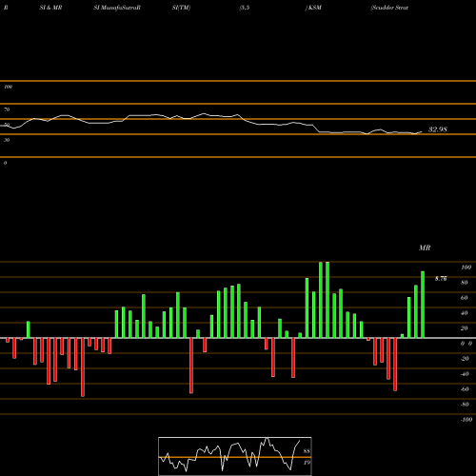
Task: Click the MR axis label 60
Action: (x=465, y=298)
